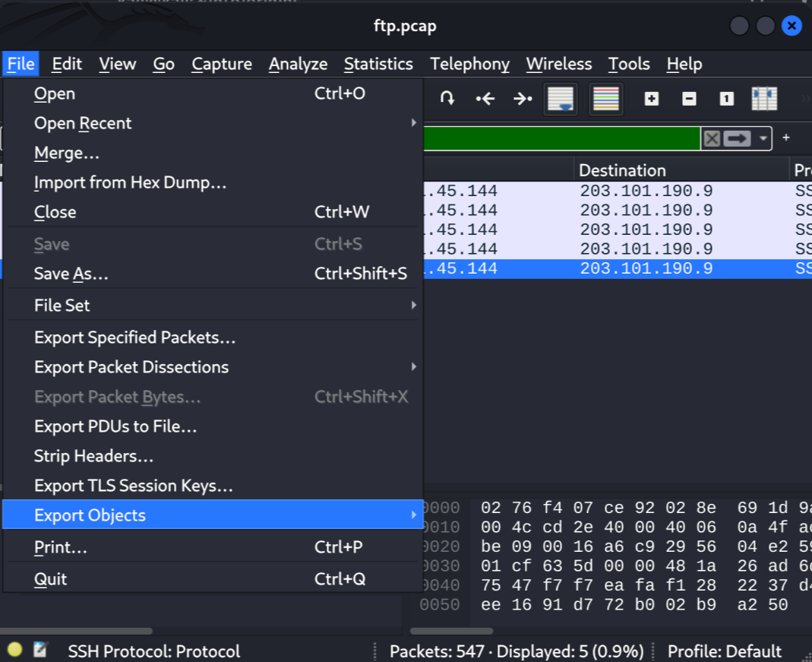Click hex bytes "02 76 f4 07 ce 92 02 8e"

(x=598, y=508)
